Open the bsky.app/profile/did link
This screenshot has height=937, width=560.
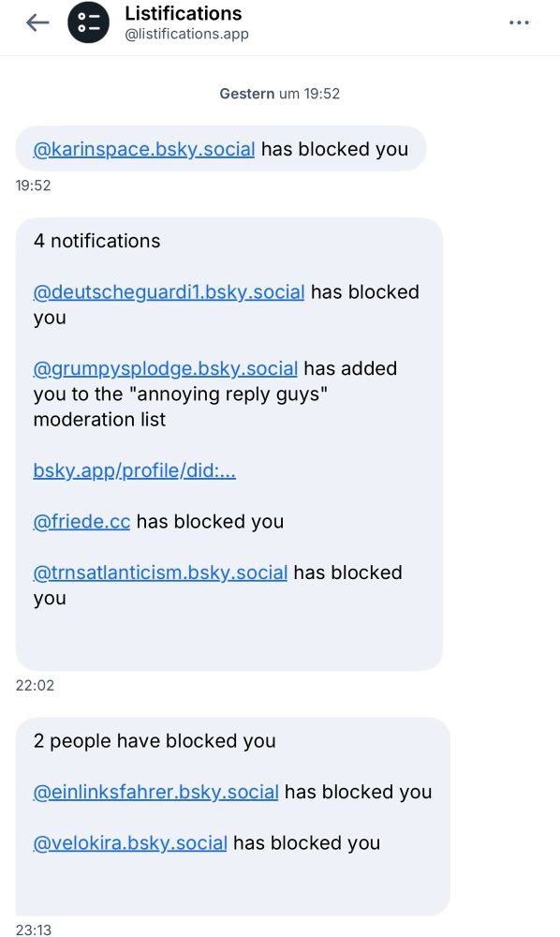tap(135, 470)
